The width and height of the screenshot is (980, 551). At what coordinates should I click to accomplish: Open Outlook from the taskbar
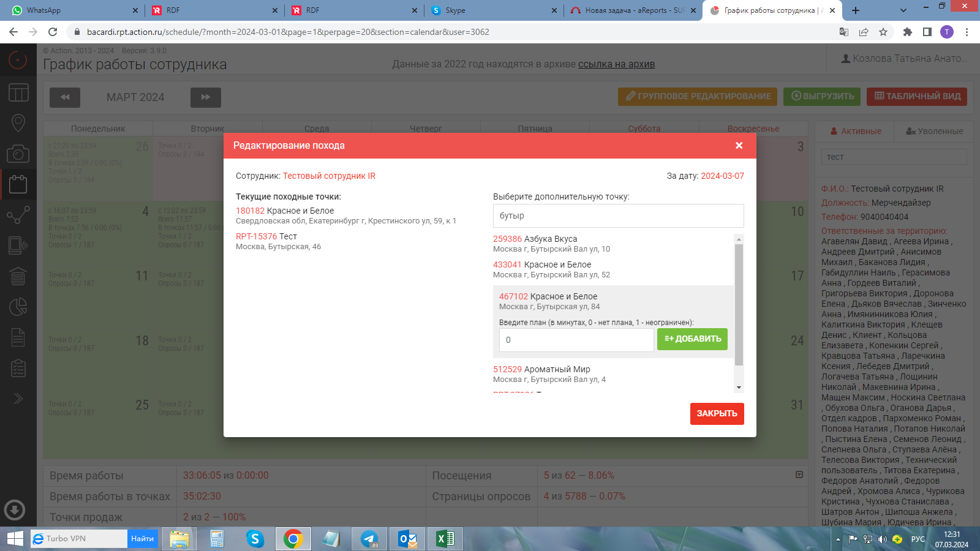407,539
